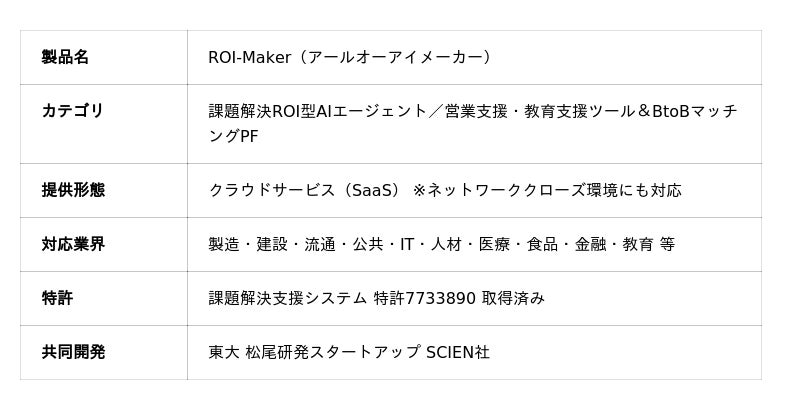Click the IT entry in industries list

pos(407,244)
